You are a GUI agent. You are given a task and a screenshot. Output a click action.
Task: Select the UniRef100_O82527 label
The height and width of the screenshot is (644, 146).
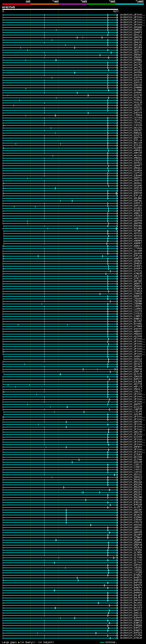tap(131, 105)
